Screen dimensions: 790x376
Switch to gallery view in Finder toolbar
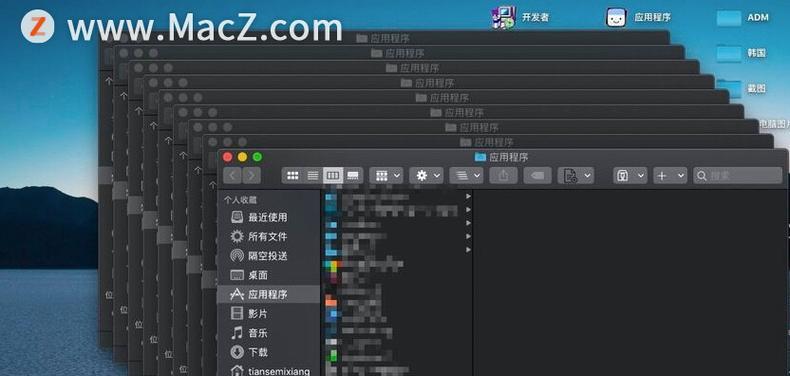point(353,175)
